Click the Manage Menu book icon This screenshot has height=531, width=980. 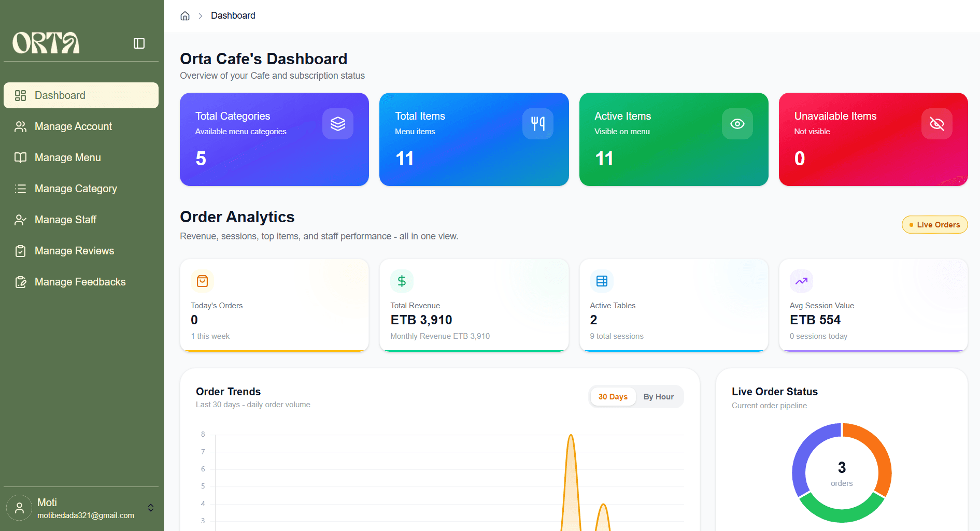coord(20,157)
